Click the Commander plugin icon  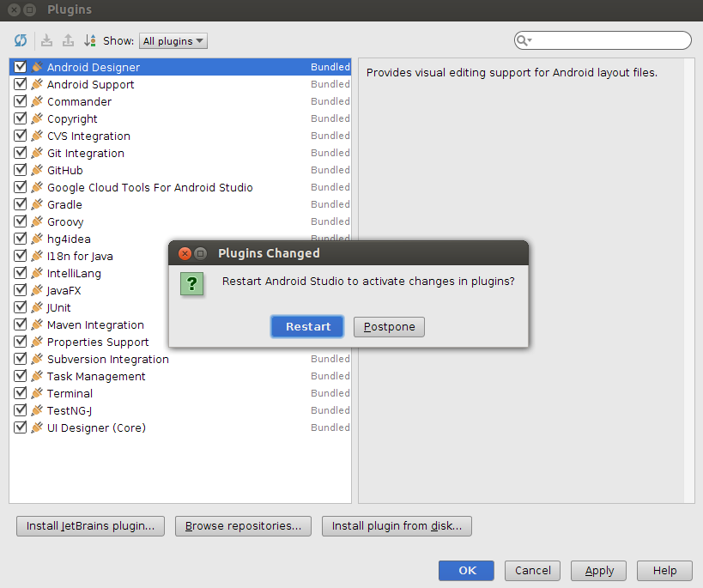click(x=37, y=101)
